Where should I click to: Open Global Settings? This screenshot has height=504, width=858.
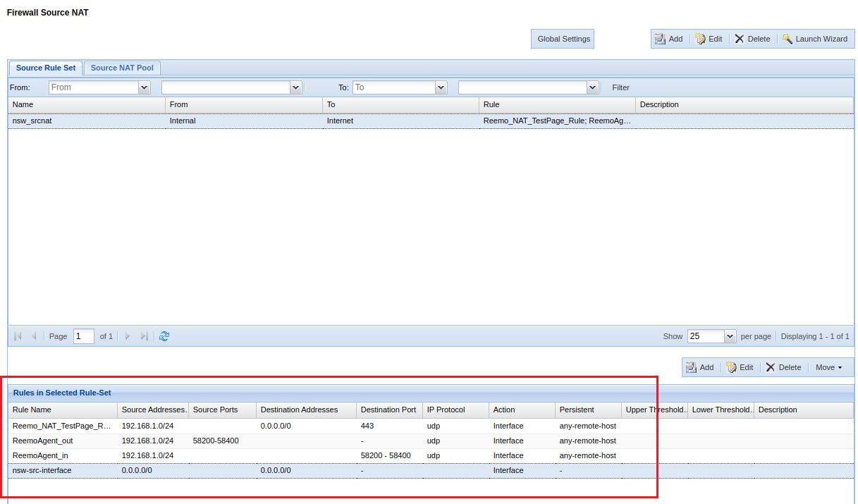[x=563, y=39]
